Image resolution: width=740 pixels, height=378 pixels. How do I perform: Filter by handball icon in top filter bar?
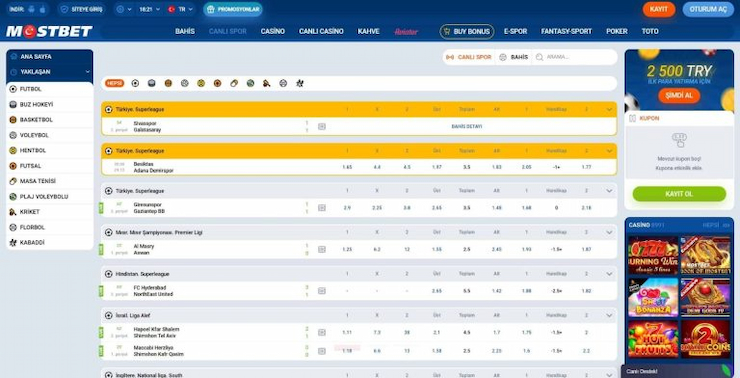tap(201, 83)
